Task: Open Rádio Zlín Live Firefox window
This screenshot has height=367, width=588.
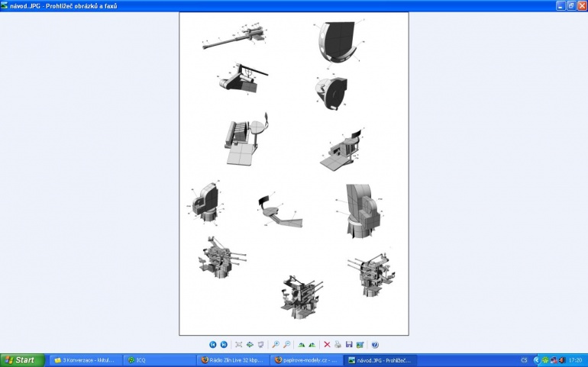Action: pyautogui.click(x=232, y=360)
